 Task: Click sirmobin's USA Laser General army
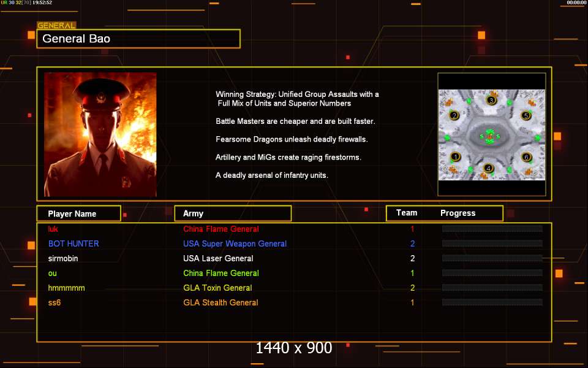218,258
